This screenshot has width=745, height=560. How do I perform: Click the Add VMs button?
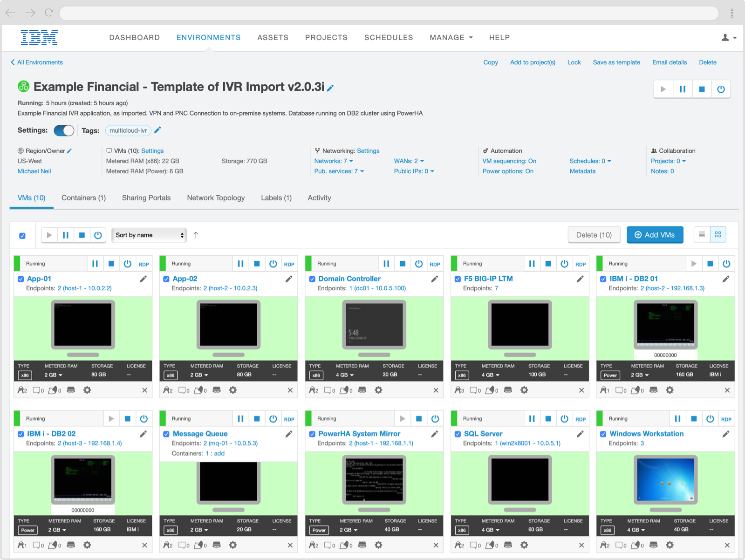point(655,235)
